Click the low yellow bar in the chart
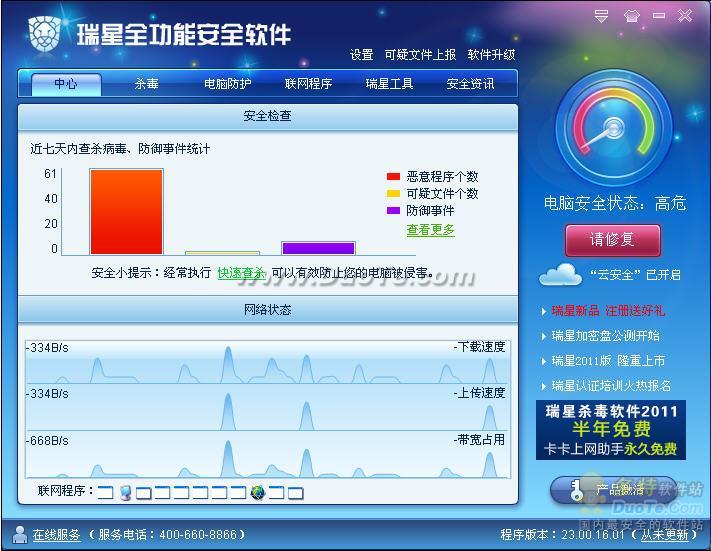The image size is (711, 551). point(222,253)
